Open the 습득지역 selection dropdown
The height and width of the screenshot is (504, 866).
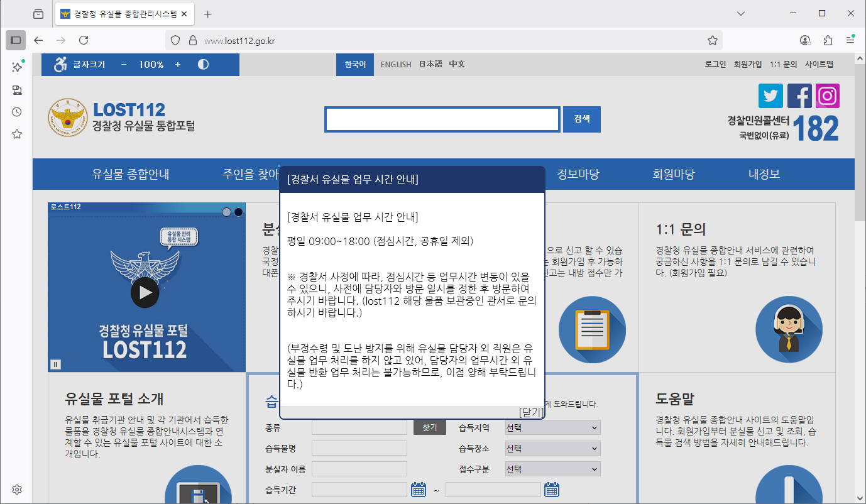pos(552,427)
